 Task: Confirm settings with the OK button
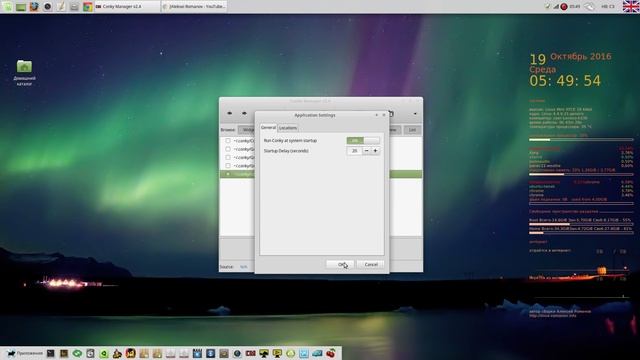[x=340, y=264]
